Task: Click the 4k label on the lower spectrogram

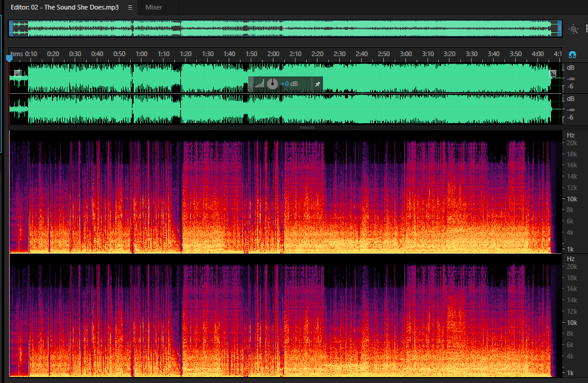Action: (x=570, y=356)
